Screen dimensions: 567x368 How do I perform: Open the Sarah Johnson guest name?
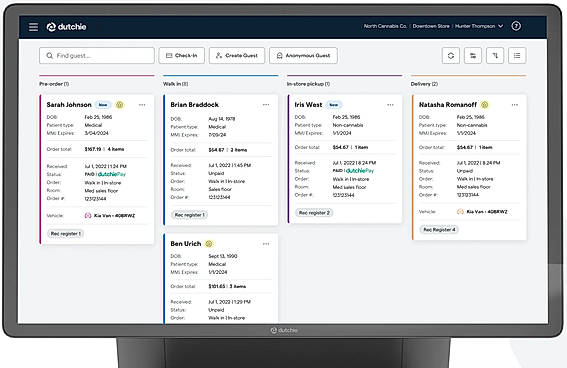[69, 105]
